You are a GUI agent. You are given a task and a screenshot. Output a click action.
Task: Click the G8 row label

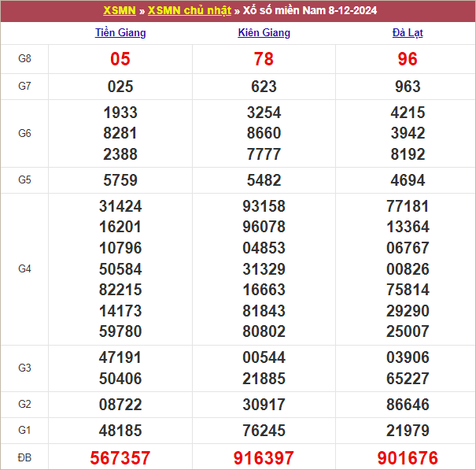click(x=24, y=59)
